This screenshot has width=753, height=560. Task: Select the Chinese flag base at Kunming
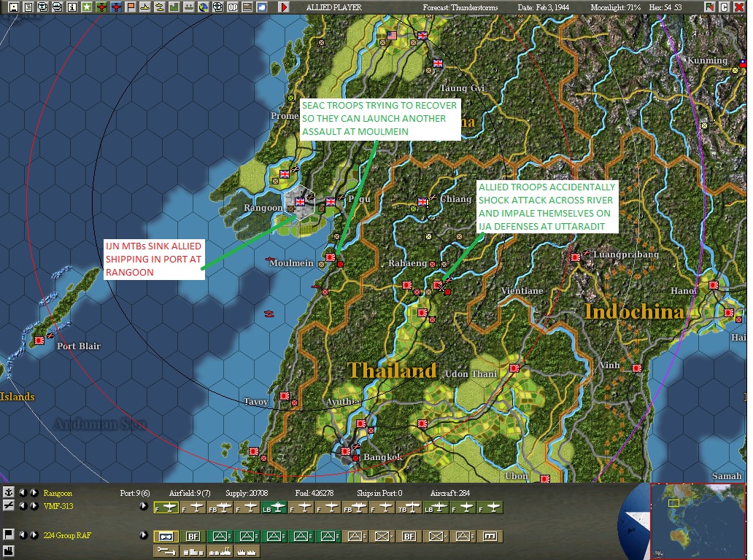(x=743, y=63)
